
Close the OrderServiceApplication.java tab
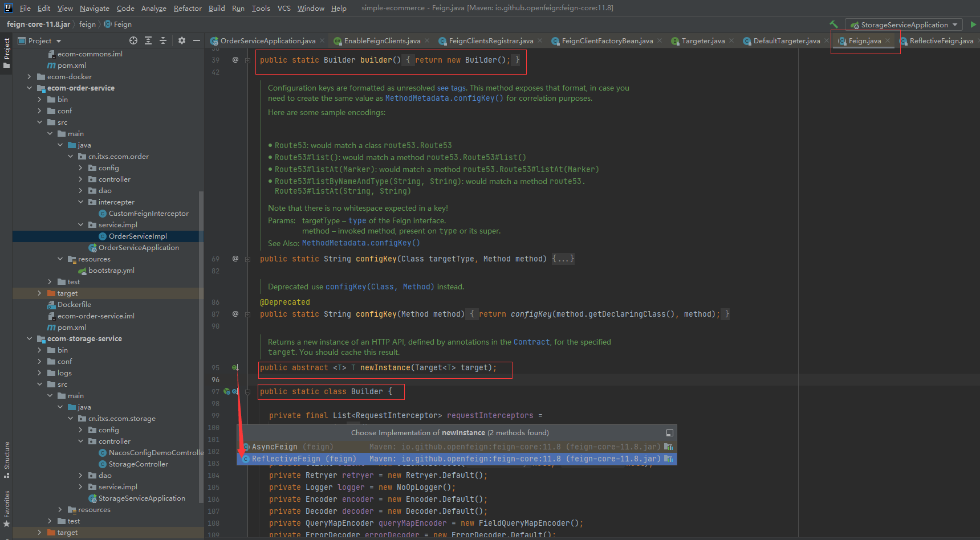pos(322,40)
